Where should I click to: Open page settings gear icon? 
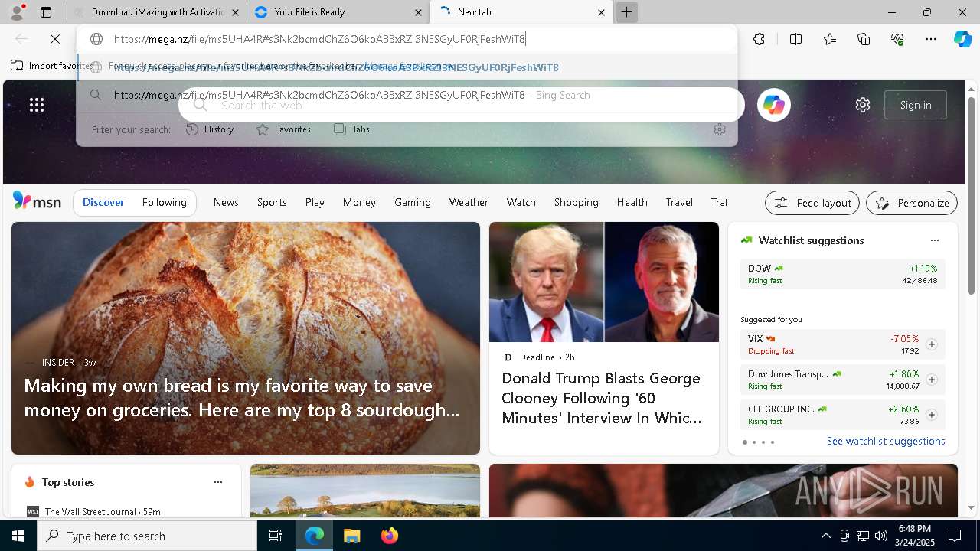[863, 105]
